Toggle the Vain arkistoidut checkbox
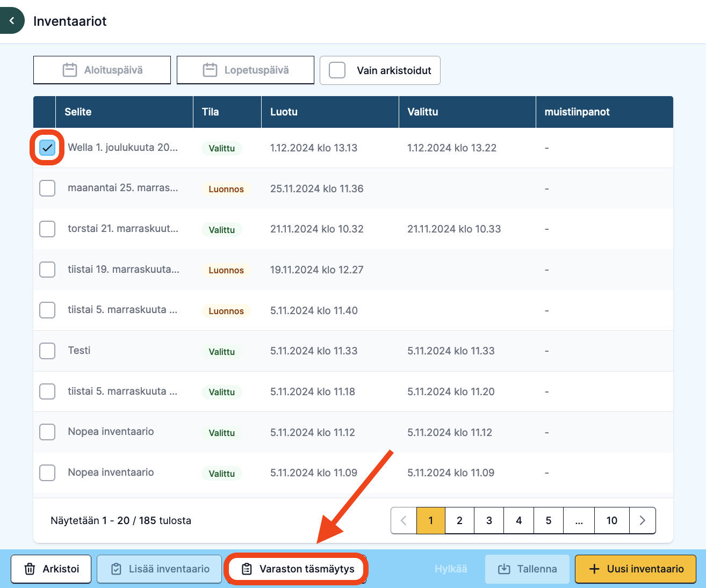Screen dimensions: 706x588 (337, 70)
